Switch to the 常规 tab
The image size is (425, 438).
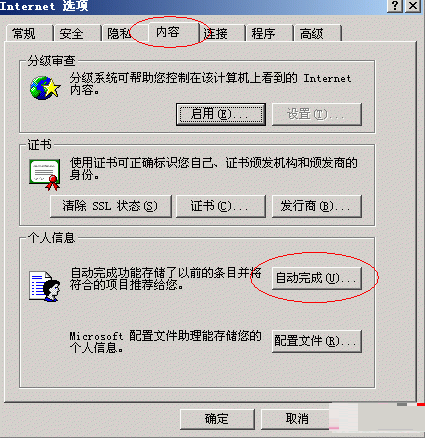pyautogui.click(x=29, y=33)
